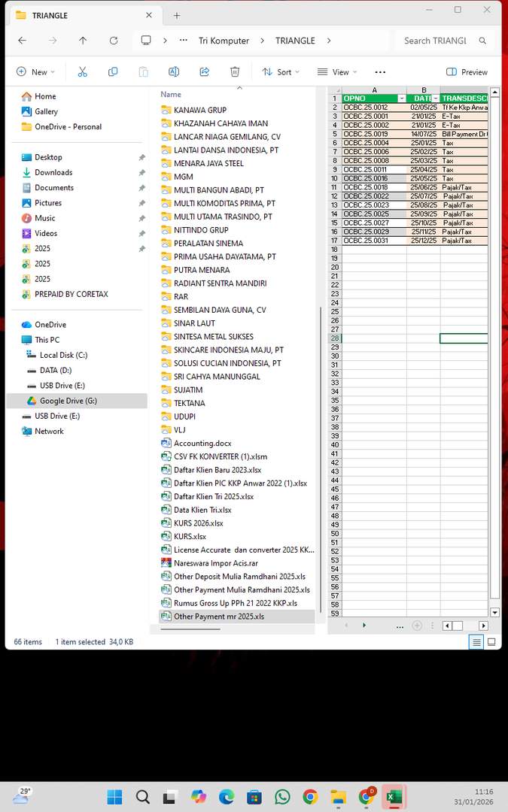The image size is (508, 812).
Task: Select MENARA JAYA STEEL folder
Action: click(208, 163)
